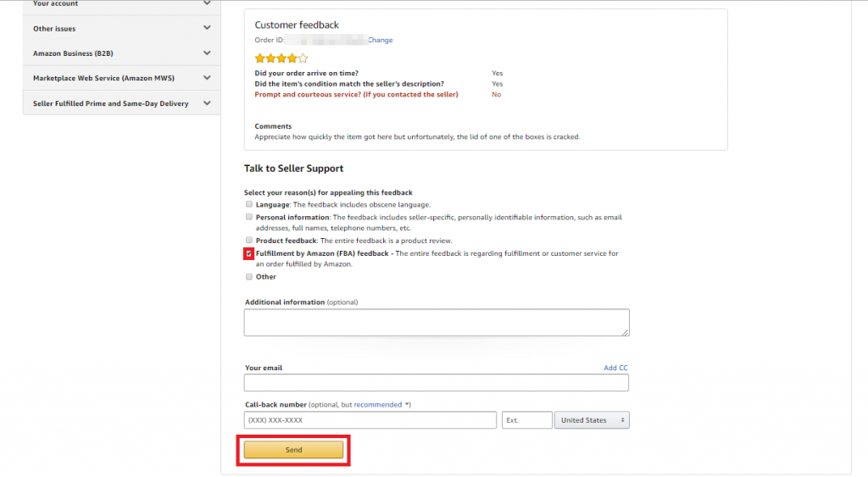868x477 pixels.
Task: Check the Product feedback checkbox
Action: coord(249,240)
